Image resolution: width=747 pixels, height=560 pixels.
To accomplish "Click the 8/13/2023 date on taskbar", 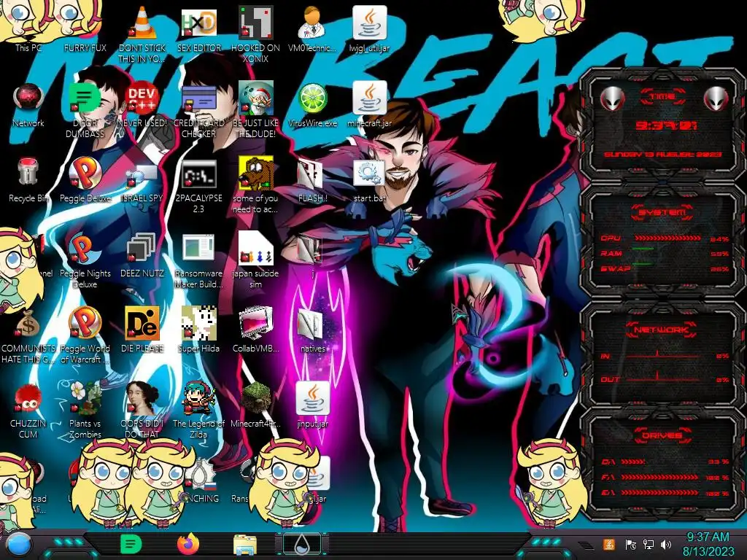I will coord(708,551).
